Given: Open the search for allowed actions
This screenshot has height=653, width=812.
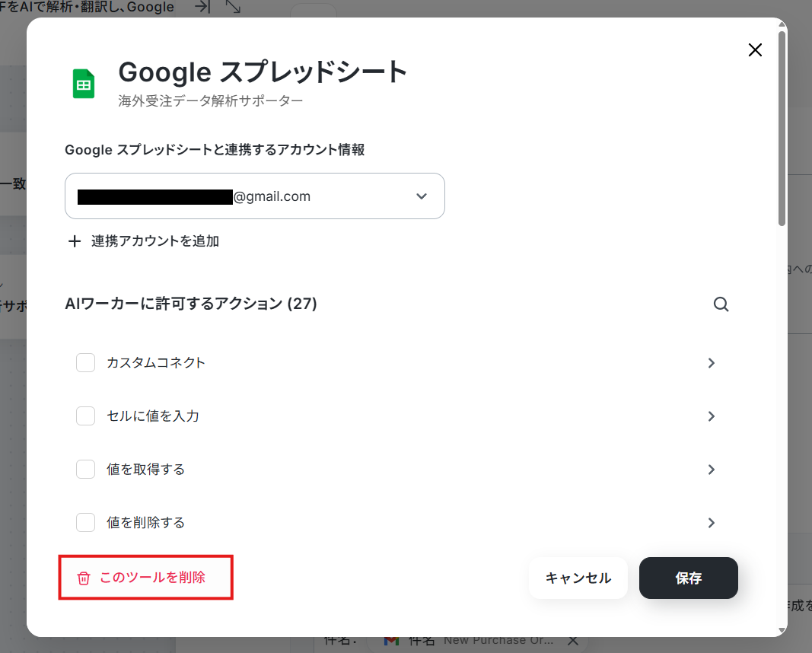Looking at the screenshot, I should point(721,304).
